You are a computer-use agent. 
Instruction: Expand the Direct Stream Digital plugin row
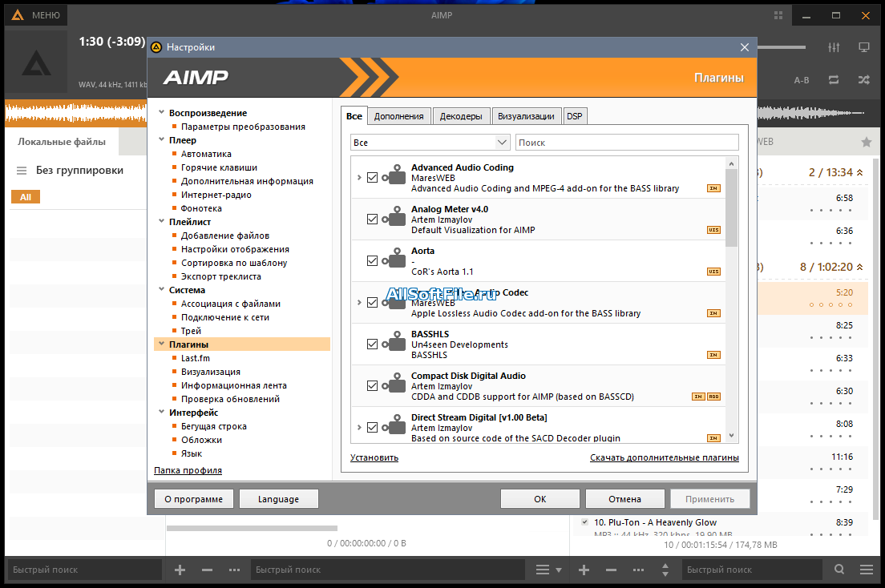click(359, 428)
